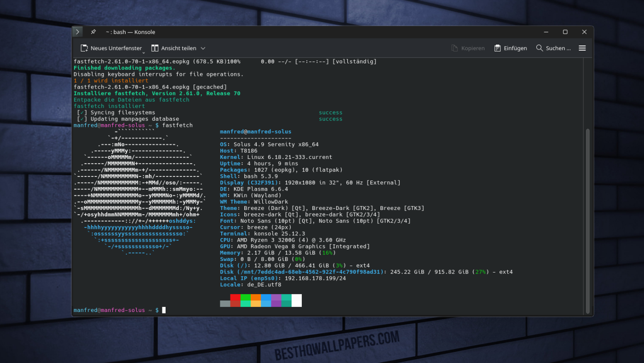Click the "Shell: bash 5.3.9" line

[249, 176]
